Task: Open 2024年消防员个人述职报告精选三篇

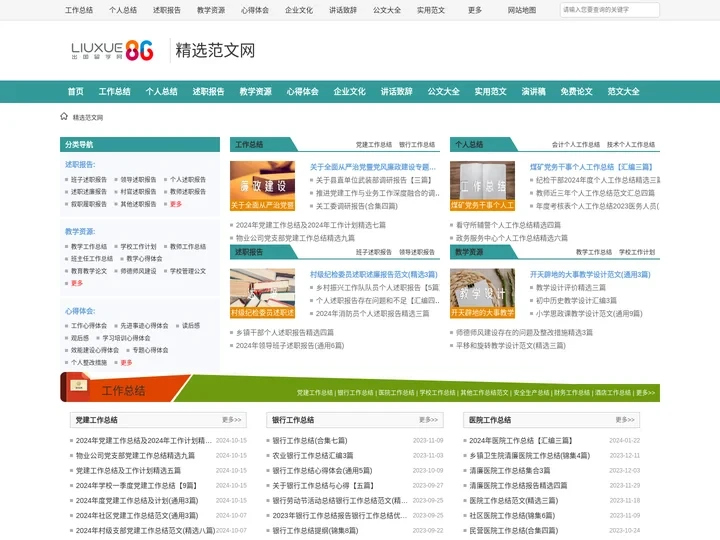Action: [x=372, y=314]
